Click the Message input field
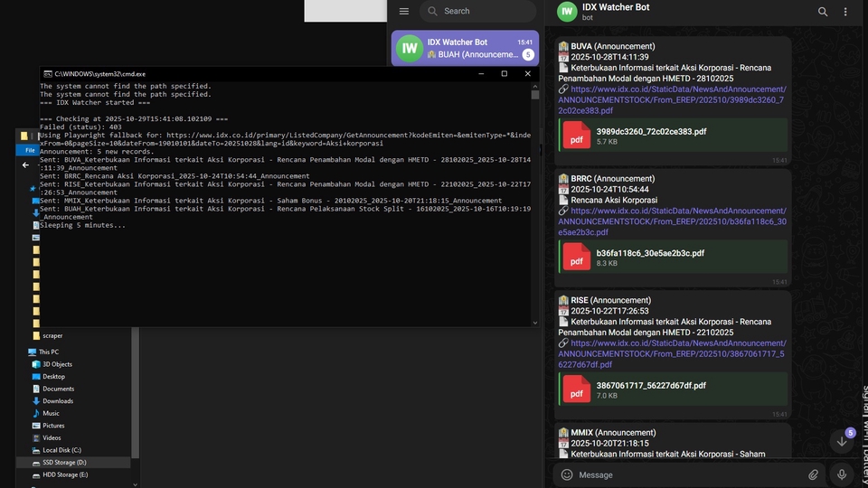 [x=687, y=474]
